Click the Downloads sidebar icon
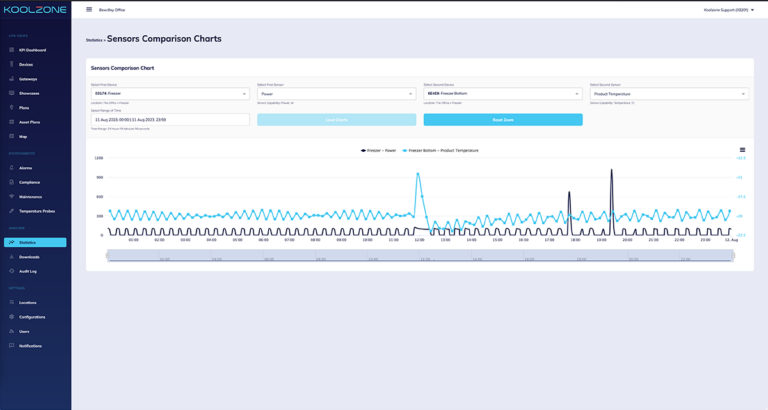 coord(12,257)
